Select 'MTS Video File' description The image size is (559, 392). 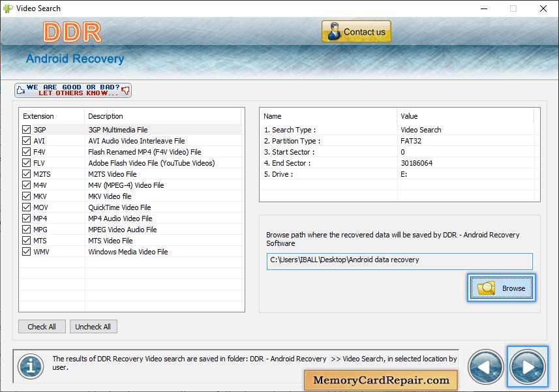pos(110,241)
